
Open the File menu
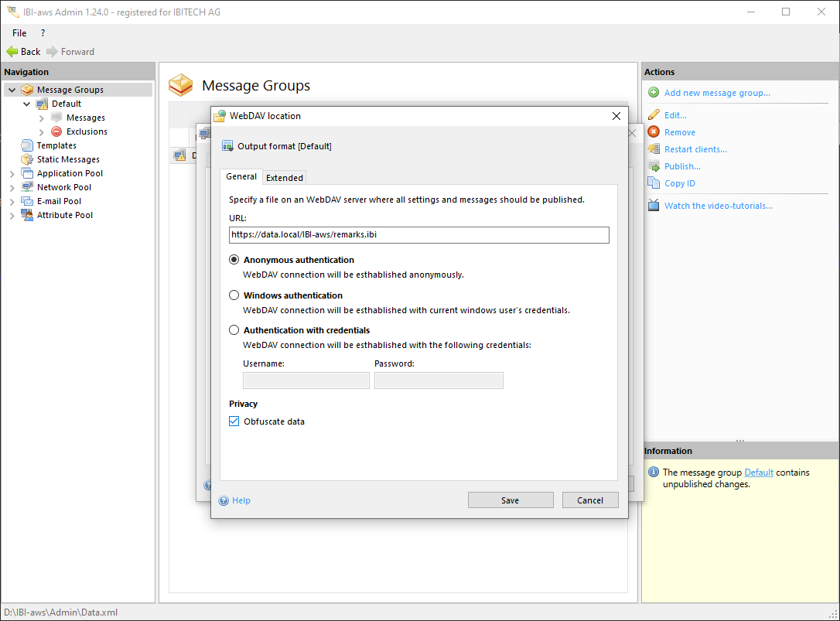[19, 33]
